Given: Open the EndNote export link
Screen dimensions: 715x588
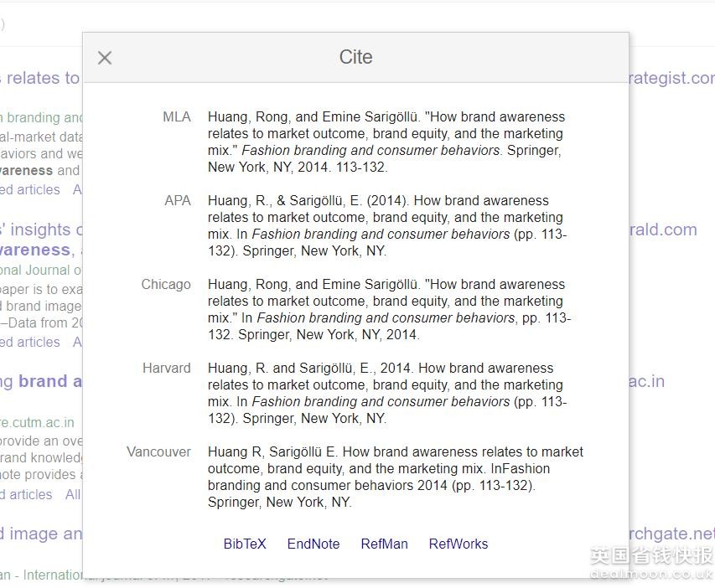Looking at the screenshot, I should tap(313, 544).
